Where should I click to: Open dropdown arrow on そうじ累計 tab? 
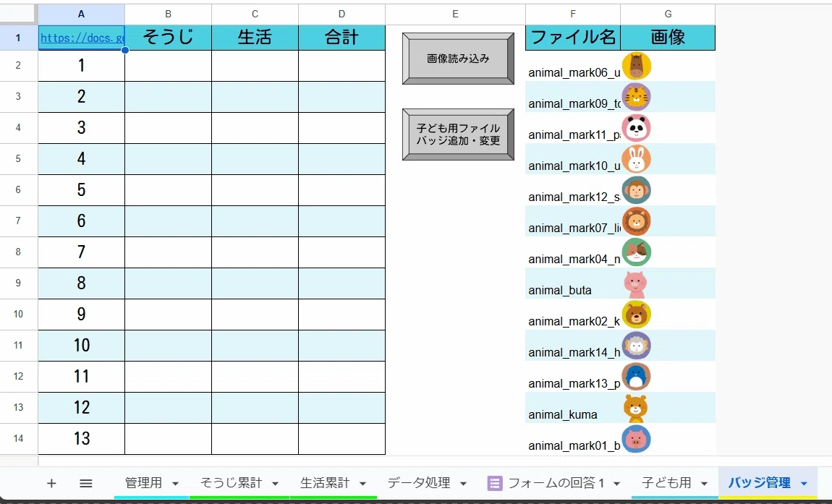click(x=276, y=483)
